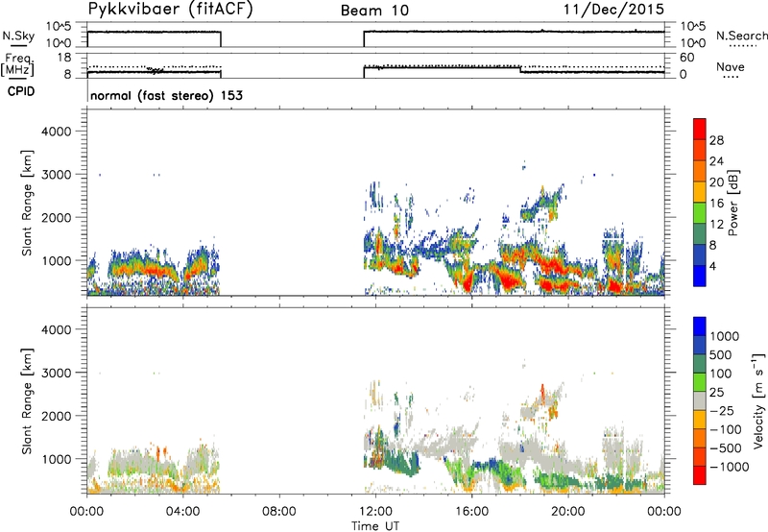Screen dimensions: 768x532
Task: Select the text normal (fast stereo) 153
Action: click(166, 95)
